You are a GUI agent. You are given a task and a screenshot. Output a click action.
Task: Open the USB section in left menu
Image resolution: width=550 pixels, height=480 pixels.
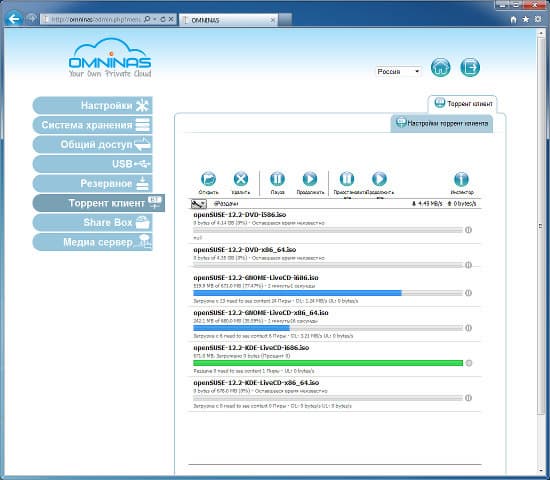(92, 164)
